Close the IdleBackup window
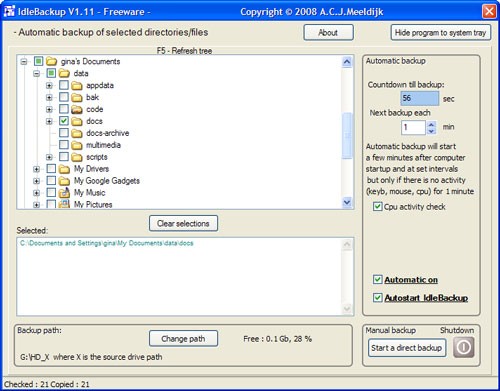 click(489, 11)
